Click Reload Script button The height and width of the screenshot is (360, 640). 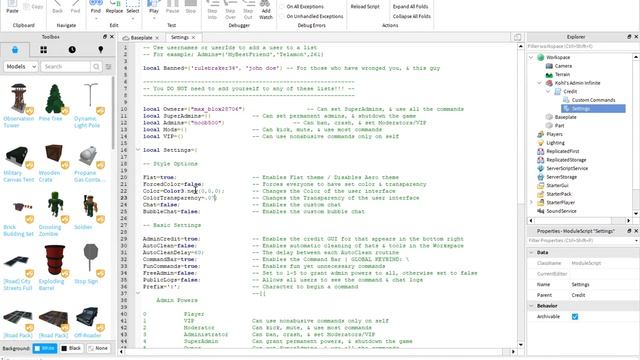point(365,7)
